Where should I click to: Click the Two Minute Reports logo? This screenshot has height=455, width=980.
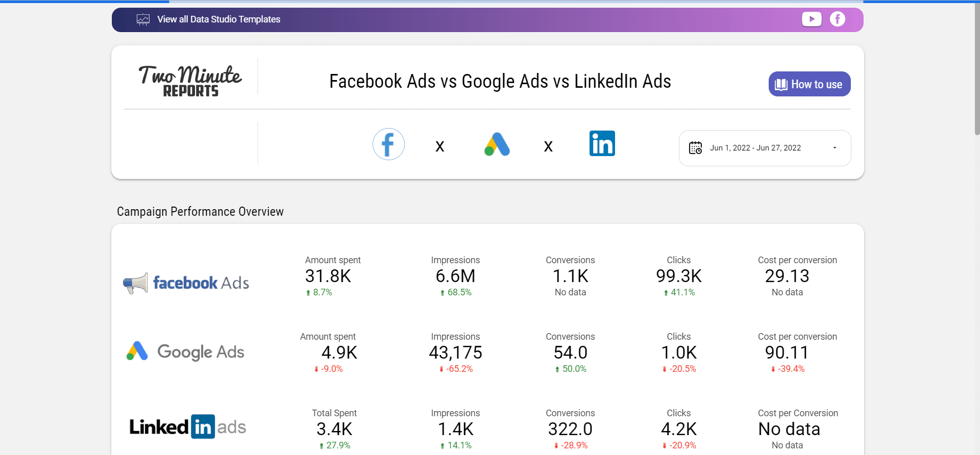190,81
